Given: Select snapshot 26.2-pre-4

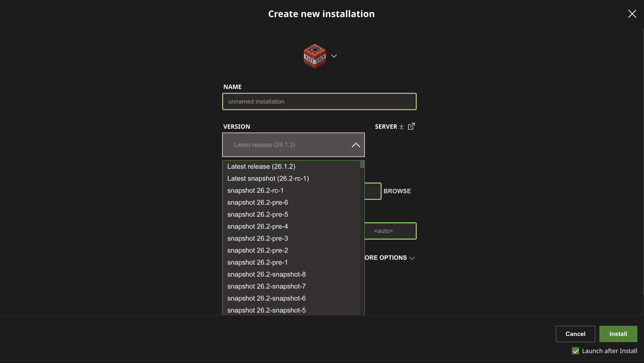Looking at the screenshot, I should pos(291,226).
